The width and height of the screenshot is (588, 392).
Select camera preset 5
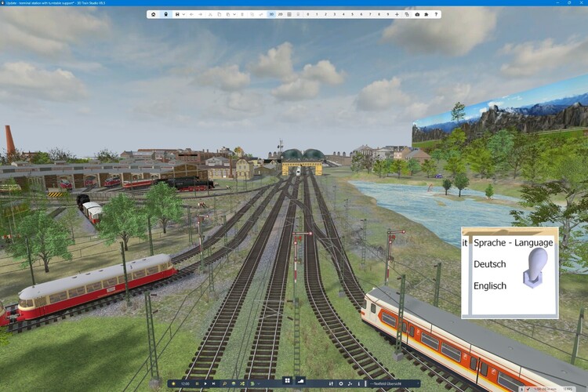click(x=352, y=14)
